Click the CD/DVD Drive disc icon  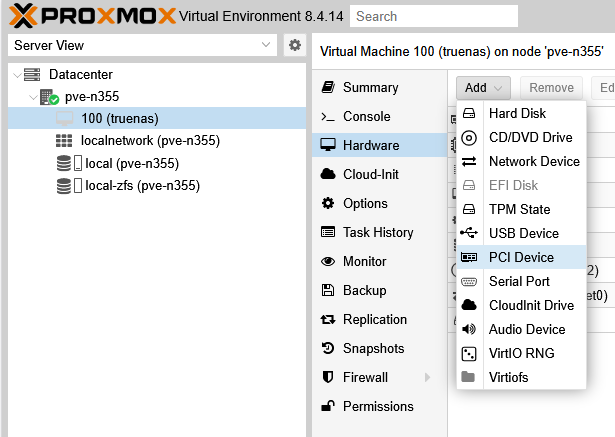coord(469,138)
